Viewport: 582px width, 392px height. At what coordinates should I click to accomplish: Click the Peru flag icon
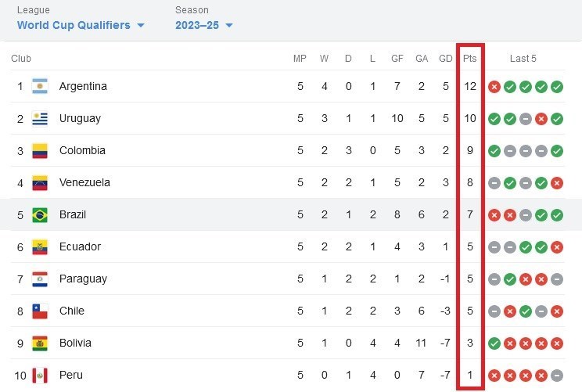click(40, 376)
